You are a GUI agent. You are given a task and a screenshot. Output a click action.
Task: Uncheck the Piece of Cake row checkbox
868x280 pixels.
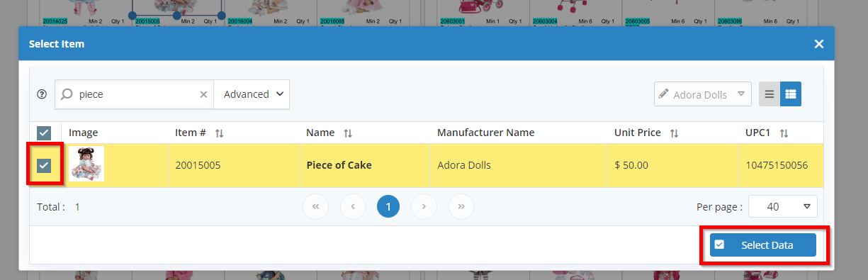[x=44, y=165]
